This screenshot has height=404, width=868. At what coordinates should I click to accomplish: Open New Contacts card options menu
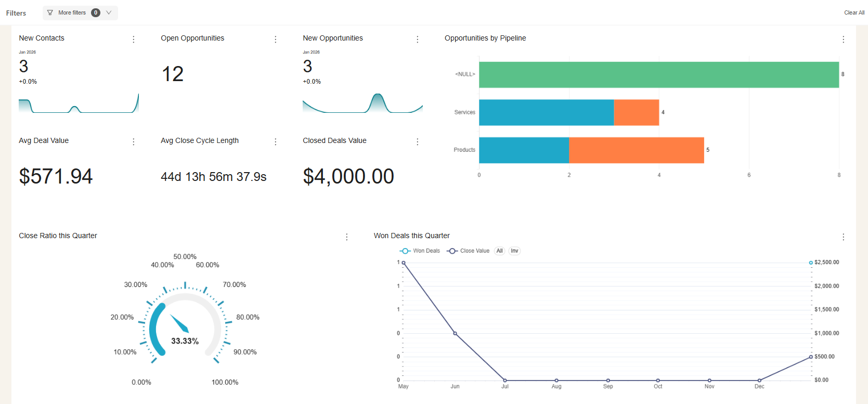[x=134, y=40]
